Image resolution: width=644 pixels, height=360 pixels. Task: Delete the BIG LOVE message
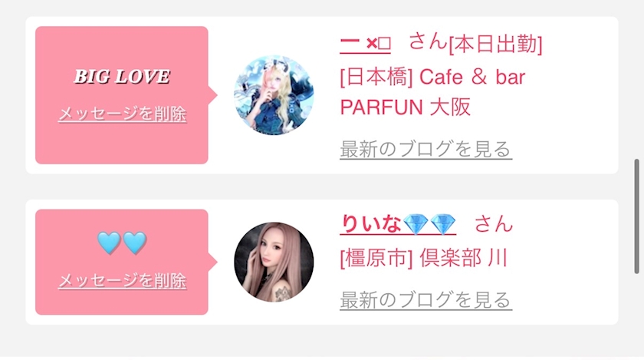click(123, 114)
